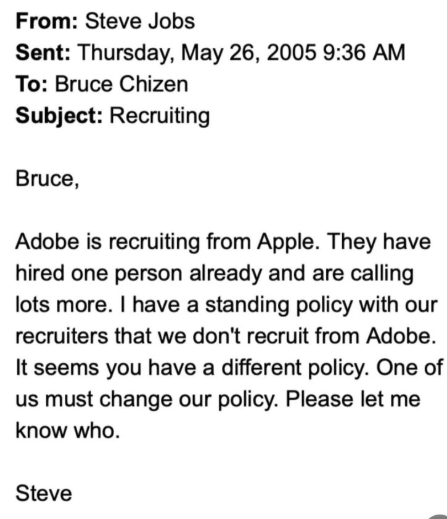Click the gray circular icon at bottom-right corner
Viewport: 447px width, 519px height.
[439, 516]
